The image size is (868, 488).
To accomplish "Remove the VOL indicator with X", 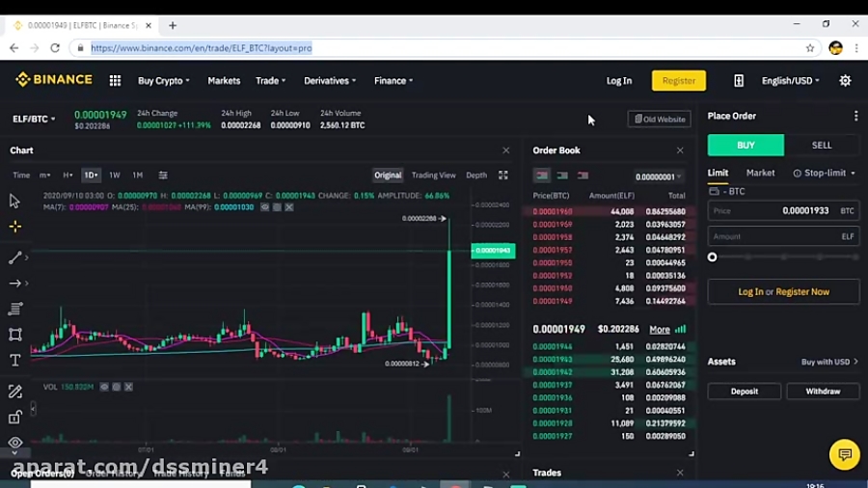I will coord(128,387).
